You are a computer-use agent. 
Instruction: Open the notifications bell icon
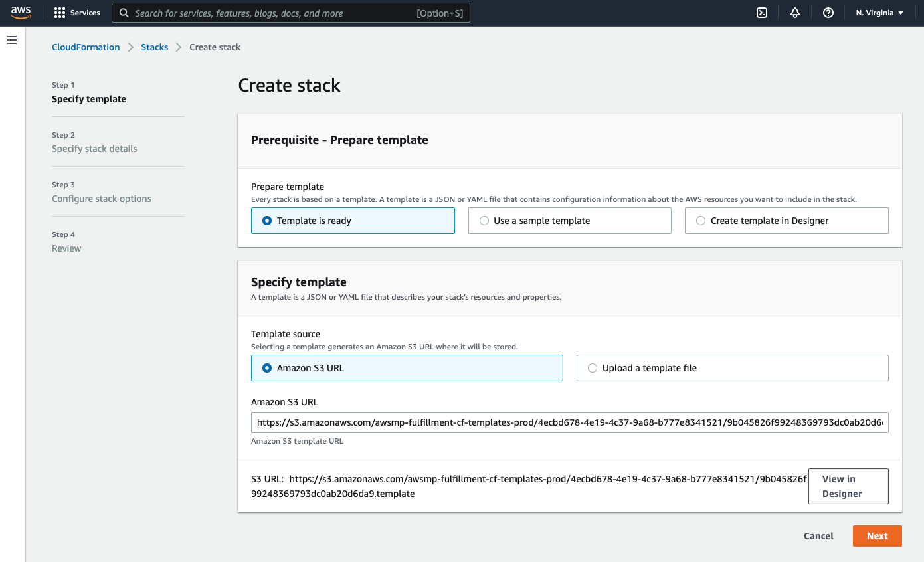pyautogui.click(x=794, y=12)
